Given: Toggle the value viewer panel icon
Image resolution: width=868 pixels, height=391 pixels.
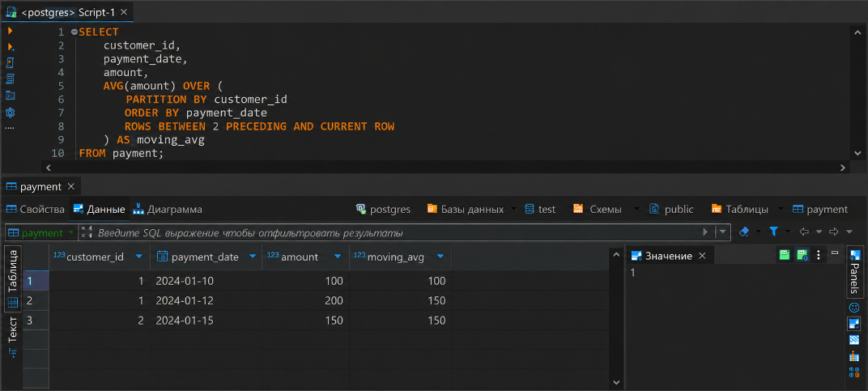Looking at the screenshot, I should [854, 324].
